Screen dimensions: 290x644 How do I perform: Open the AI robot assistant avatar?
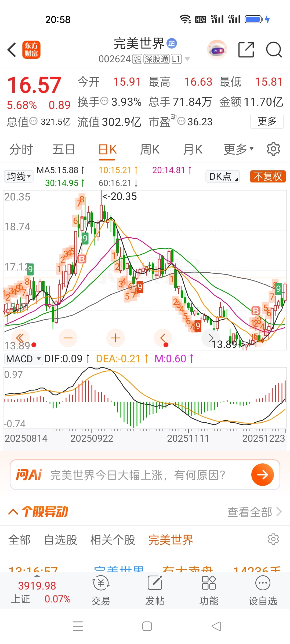[x=217, y=50]
